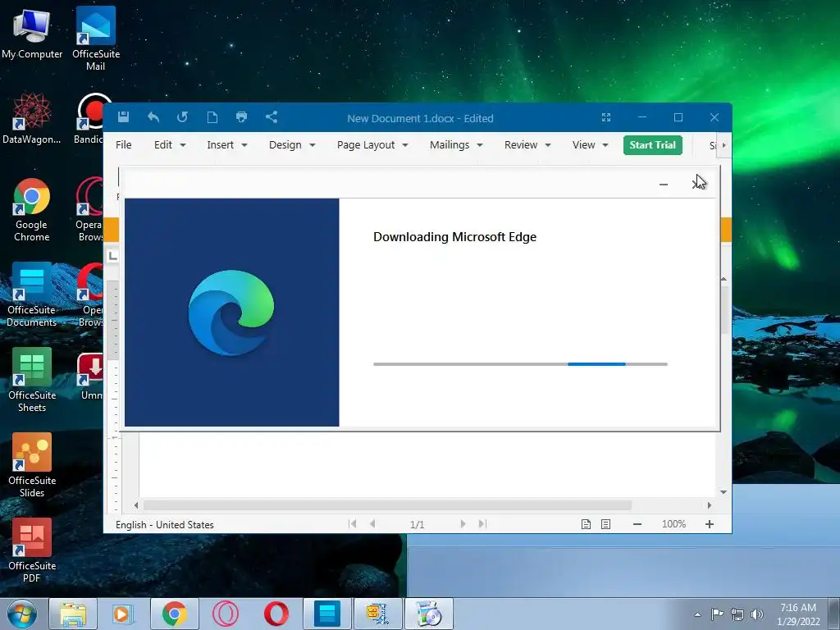Screen dimensions: 840x630
Task: Zoom in with the plus button
Action: (710, 524)
